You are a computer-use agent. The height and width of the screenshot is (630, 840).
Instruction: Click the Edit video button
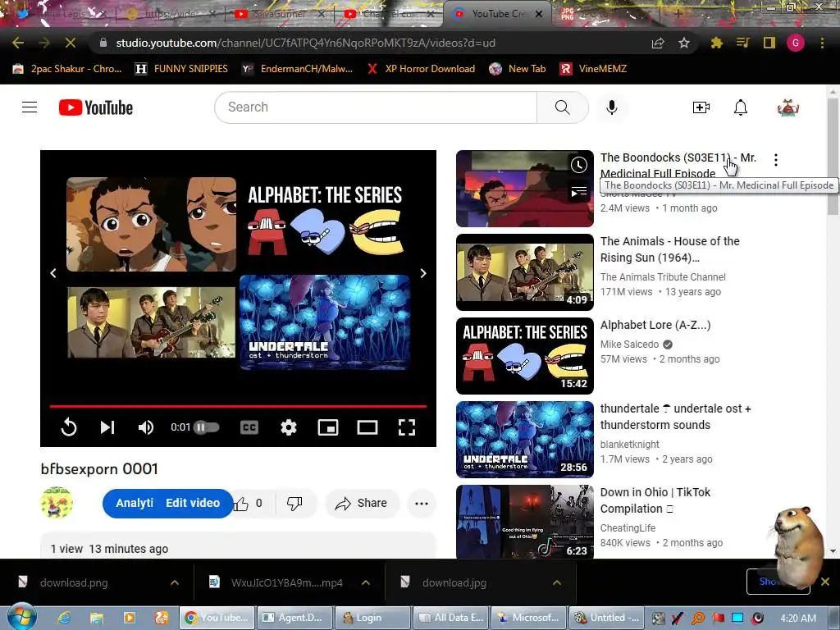click(193, 503)
